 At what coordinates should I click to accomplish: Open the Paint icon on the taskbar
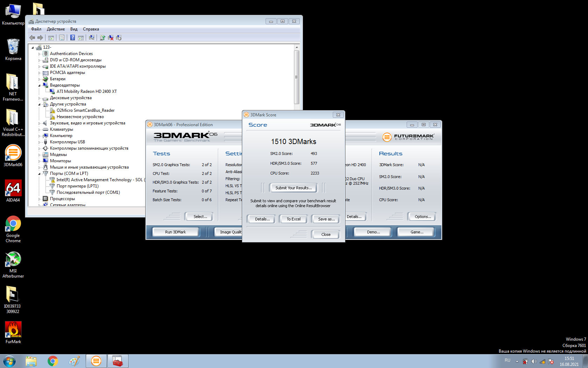pos(75,361)
